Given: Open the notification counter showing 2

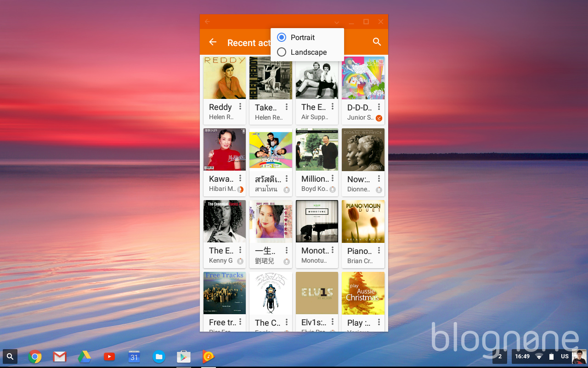Looking at the screenshot, I should tap(500, 356).
